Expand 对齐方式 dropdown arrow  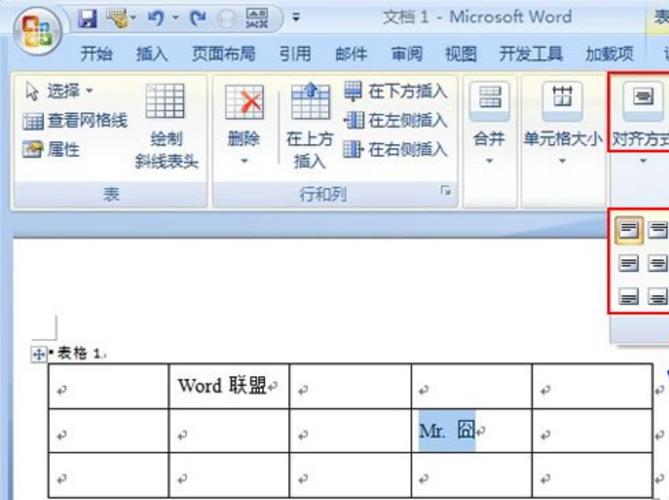click(x=643, y=161)
